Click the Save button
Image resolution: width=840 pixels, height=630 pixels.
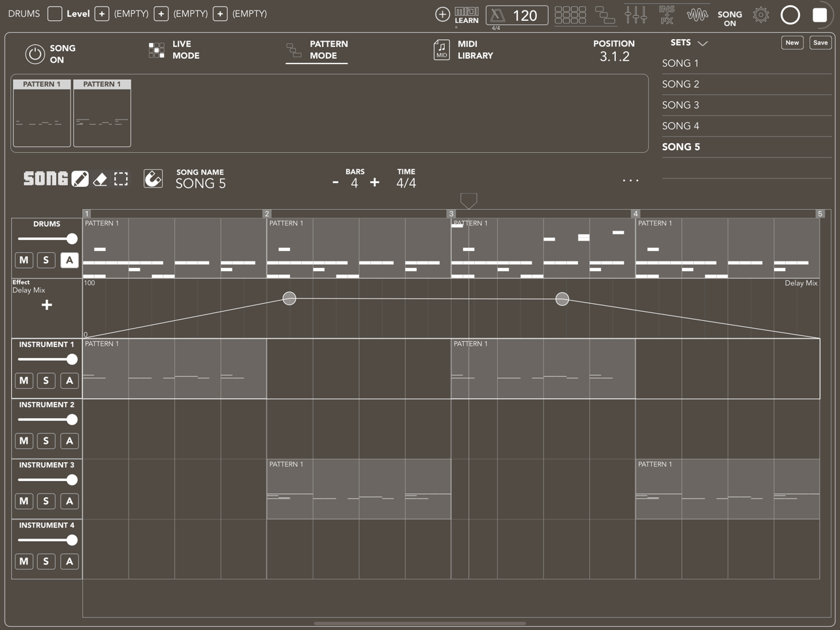pos(820,43)
